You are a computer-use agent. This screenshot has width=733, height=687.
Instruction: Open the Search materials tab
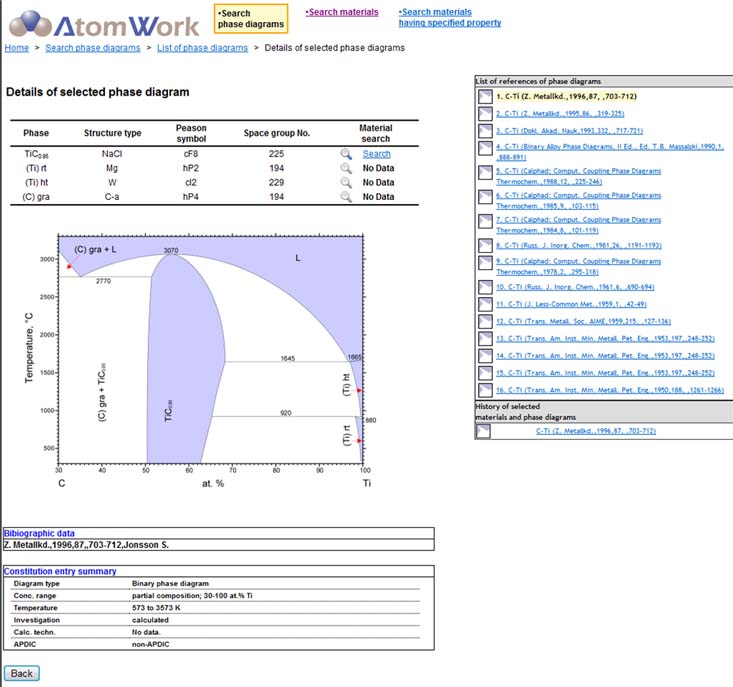(343, 12)
